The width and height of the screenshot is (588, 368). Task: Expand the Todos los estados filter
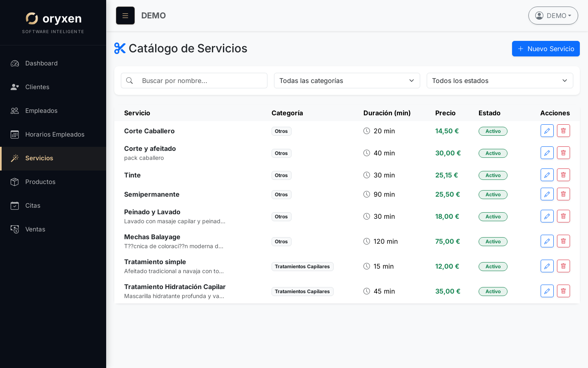(x=500, y=81)
